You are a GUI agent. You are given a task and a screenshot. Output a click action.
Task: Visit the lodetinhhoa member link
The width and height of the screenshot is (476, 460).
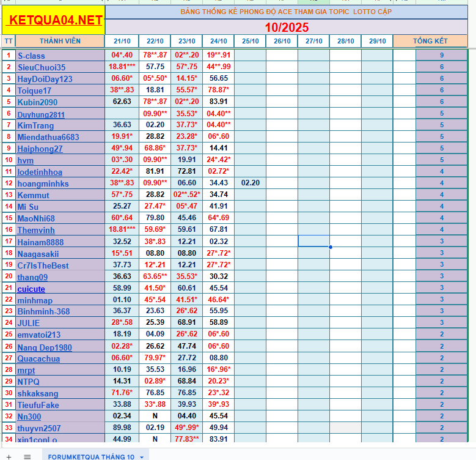[40, 172]
